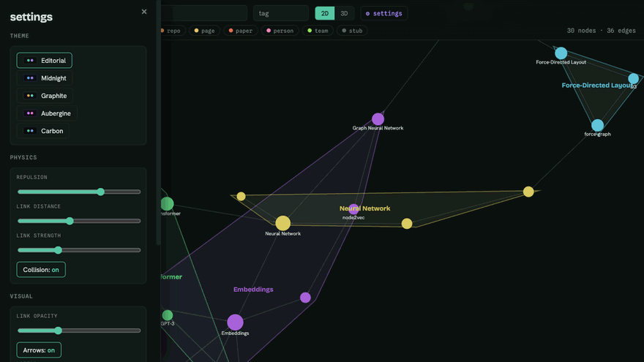Select the Editorial theme
The width and height of the screenshot is (644, 362).
(45, 60)
